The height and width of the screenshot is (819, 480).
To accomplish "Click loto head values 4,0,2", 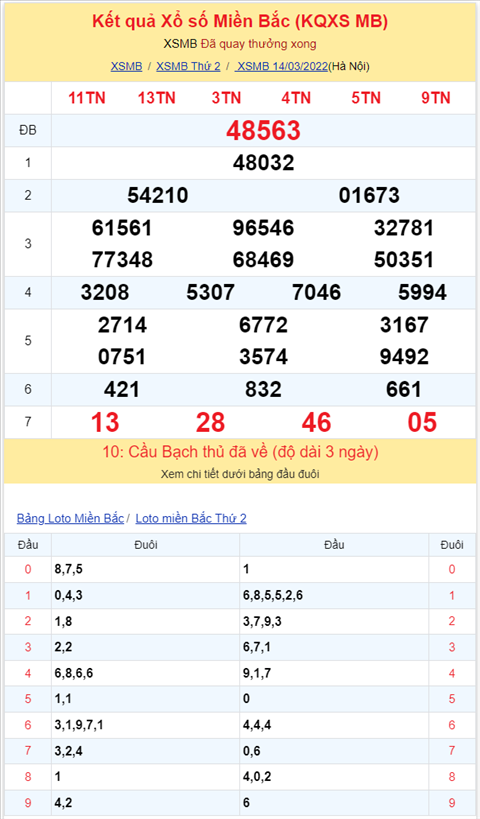I will click(x=257, y=777).
